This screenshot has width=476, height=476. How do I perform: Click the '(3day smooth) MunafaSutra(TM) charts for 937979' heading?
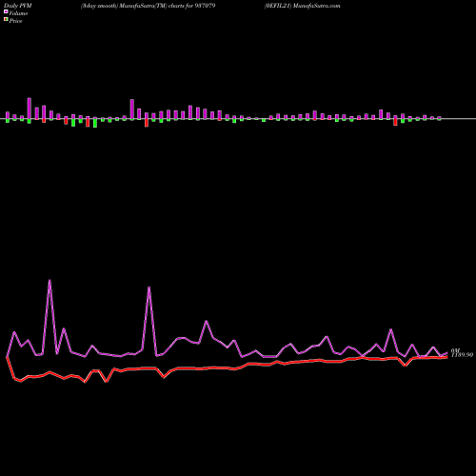(x=149, y=6)
